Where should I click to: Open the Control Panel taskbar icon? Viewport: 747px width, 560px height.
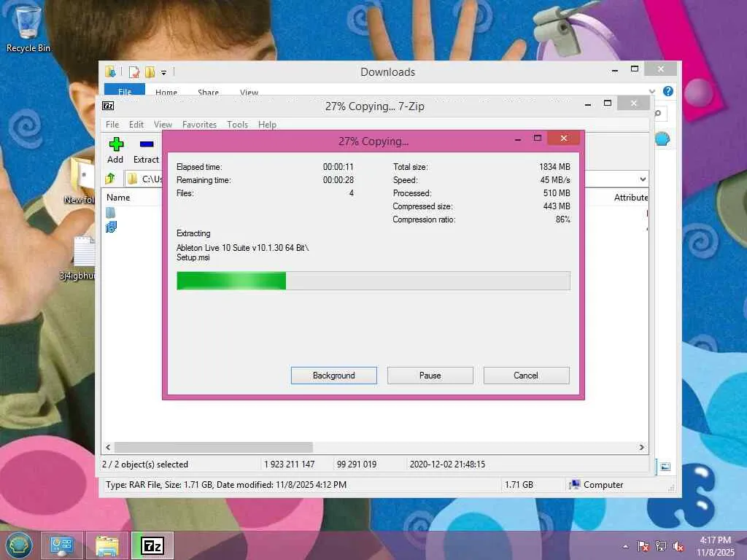pos(62,545)
